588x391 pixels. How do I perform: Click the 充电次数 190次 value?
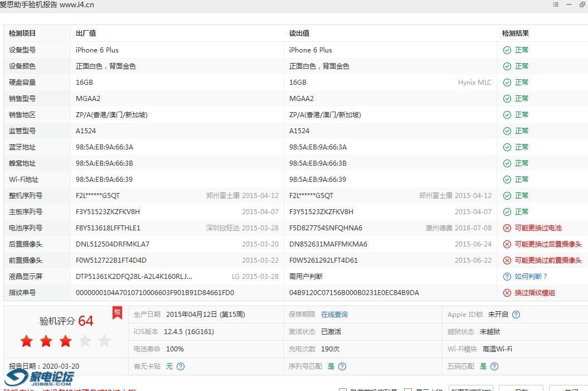[x=330, y=349]
